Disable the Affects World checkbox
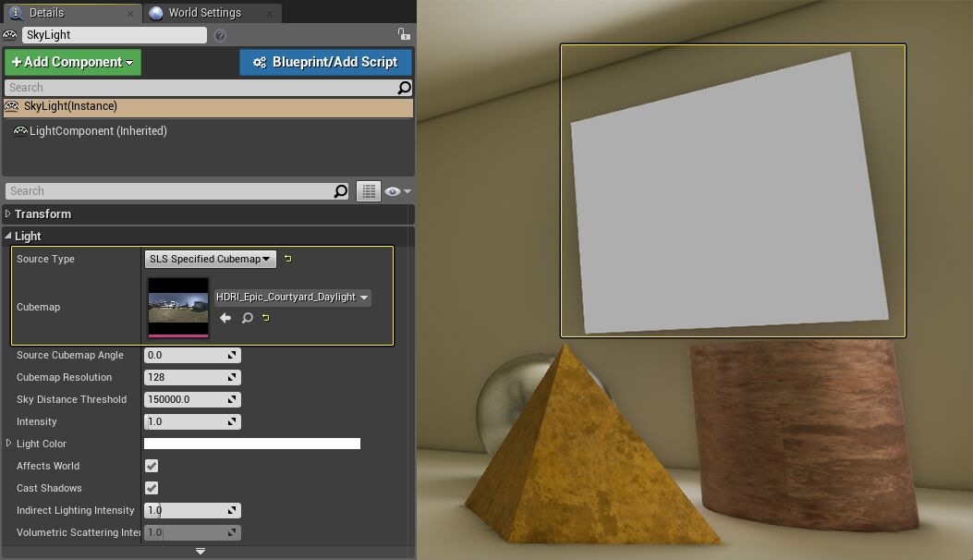 tap(152, 466)
